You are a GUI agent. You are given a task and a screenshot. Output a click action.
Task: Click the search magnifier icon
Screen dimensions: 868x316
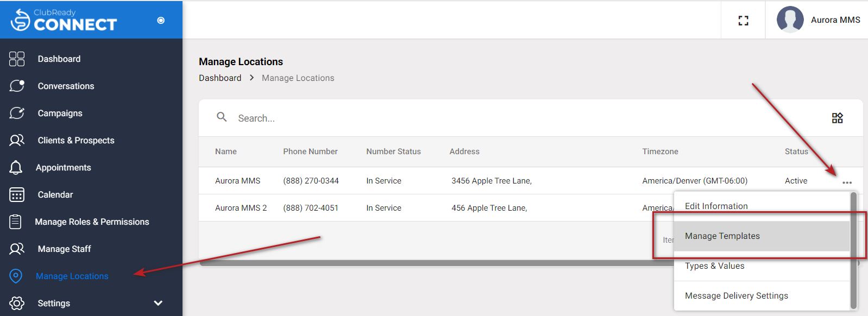(x=222, y=117)
